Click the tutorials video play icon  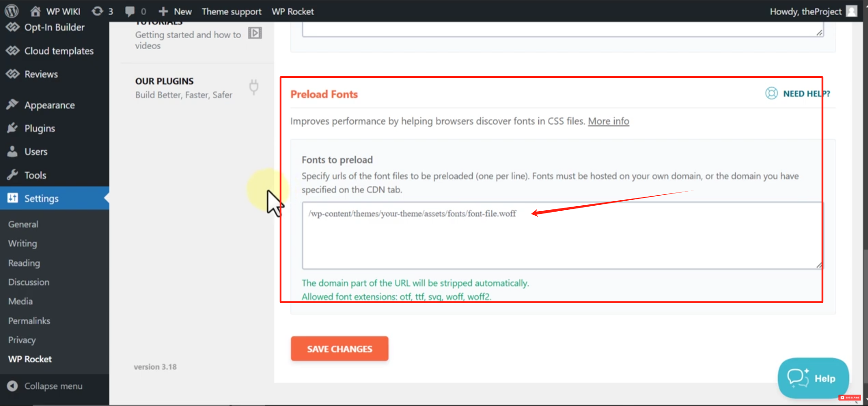255,33
